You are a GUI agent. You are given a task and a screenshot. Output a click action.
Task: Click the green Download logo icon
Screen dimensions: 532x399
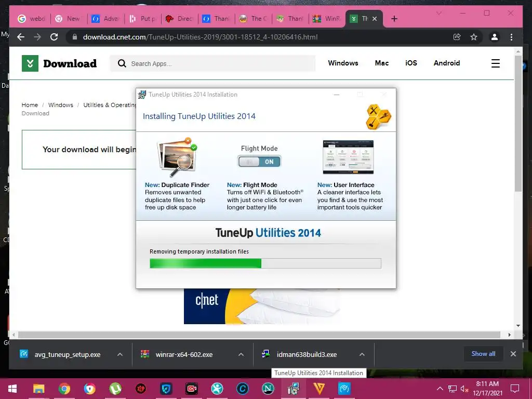(30, 63)
